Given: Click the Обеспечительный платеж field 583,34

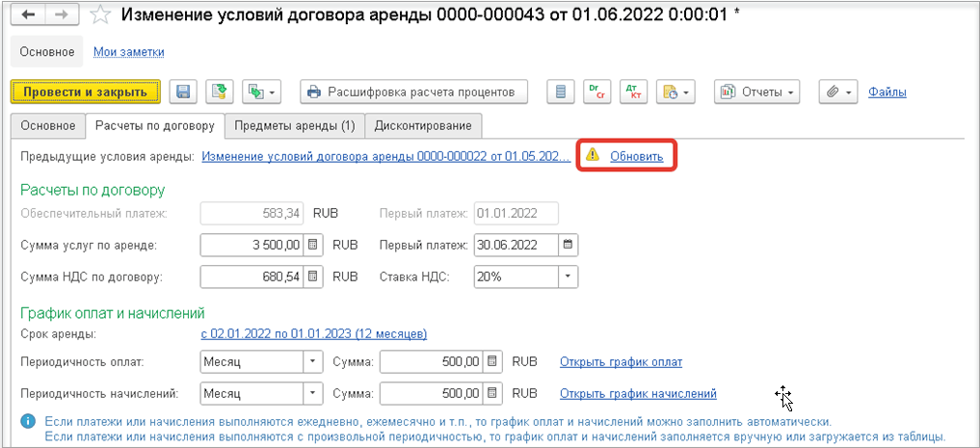Looking at the screenshot, I should click(252, 213).
